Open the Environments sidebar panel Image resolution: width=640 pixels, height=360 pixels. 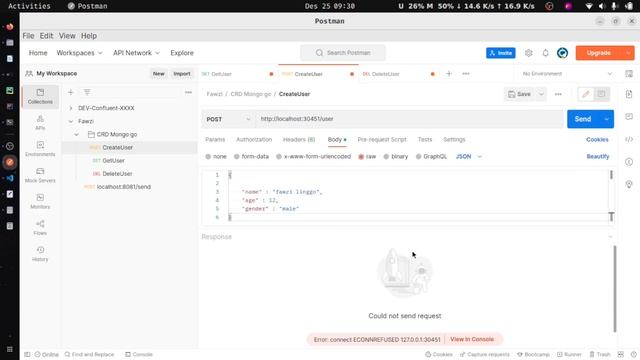tap(40, 149)
